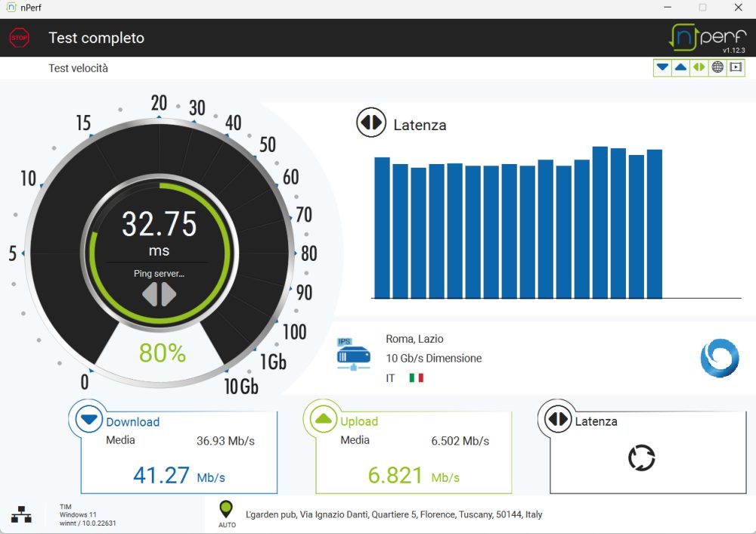Minimize the nPerf window
This screenshot has width=756, height=534.
(x=668, y=8)
